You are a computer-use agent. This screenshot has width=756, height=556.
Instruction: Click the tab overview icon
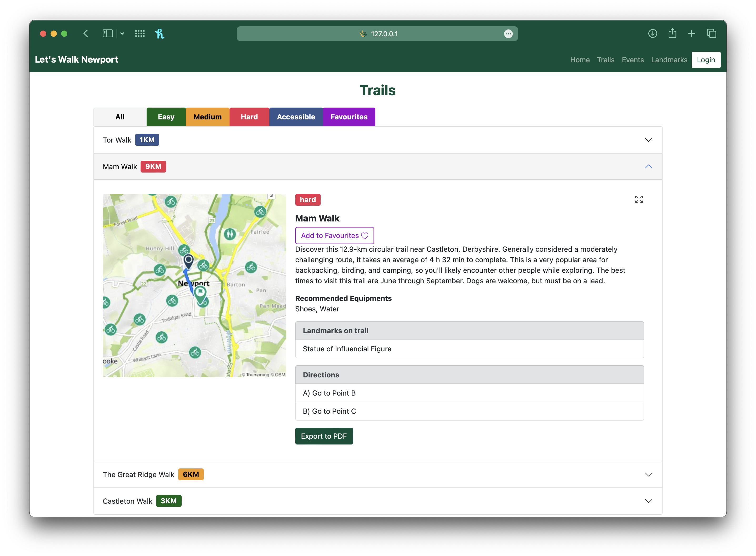click(x=712, y=33)
